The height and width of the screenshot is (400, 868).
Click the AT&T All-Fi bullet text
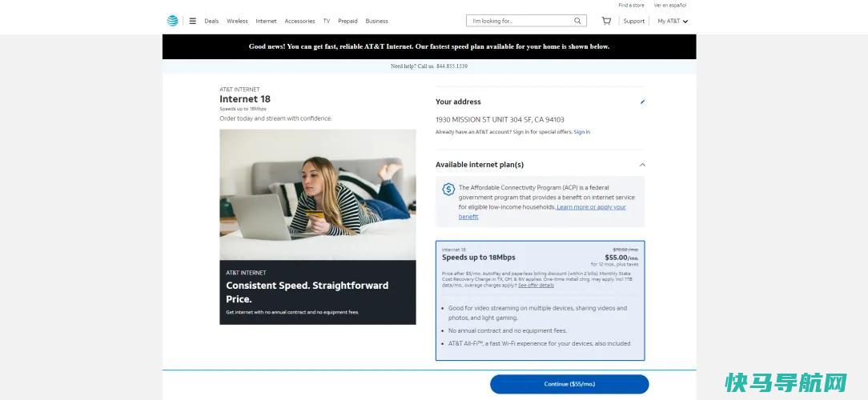[539, 343]
